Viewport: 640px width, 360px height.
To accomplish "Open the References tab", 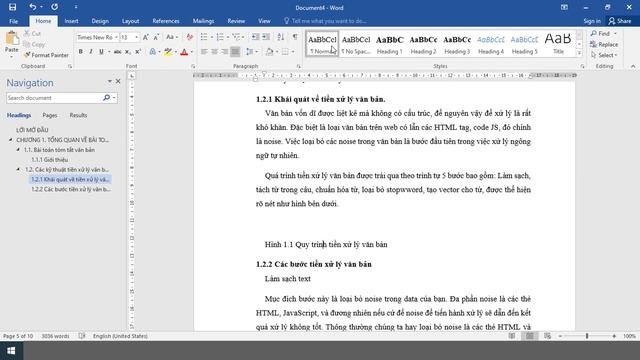I will click(x=166, y=21).
